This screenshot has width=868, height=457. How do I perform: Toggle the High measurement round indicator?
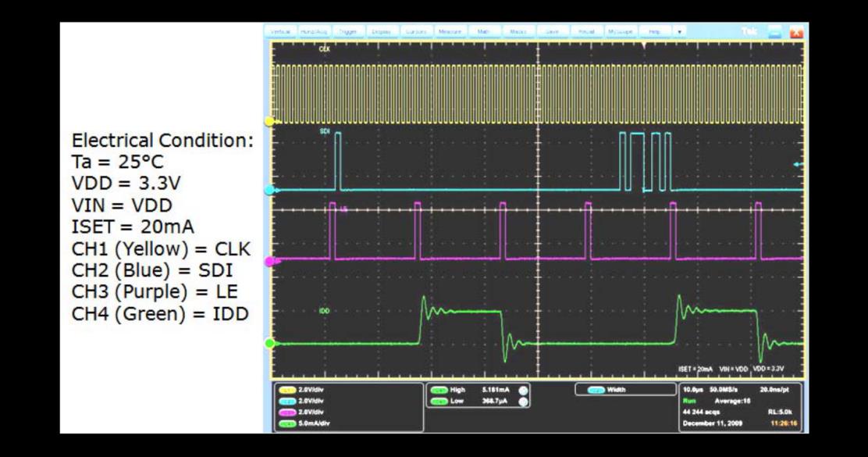point(523,390)
